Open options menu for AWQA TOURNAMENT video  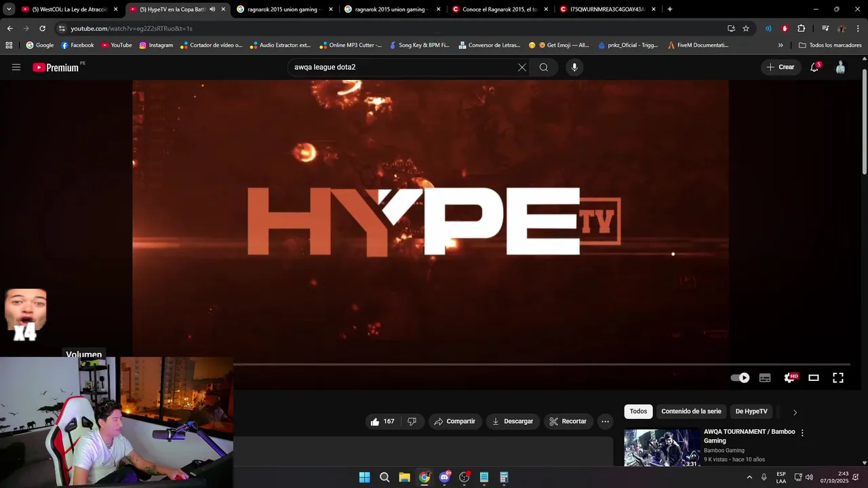coord(802,432)
